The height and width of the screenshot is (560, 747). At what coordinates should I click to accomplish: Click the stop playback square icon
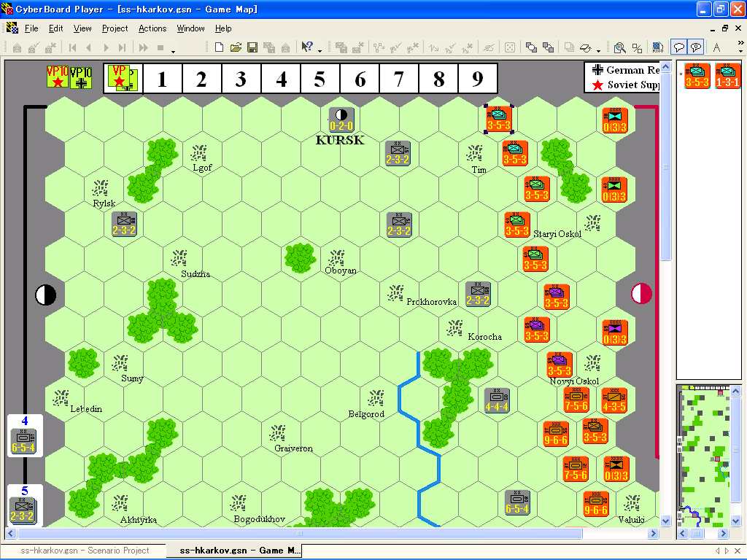coord(160,47)
